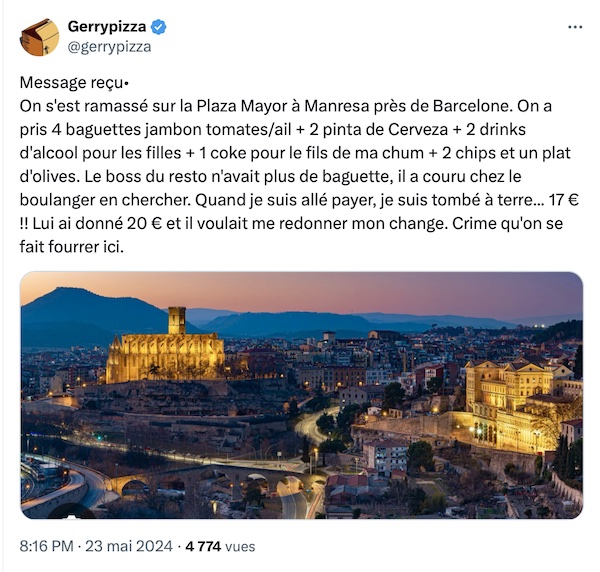Click the 23 mai 2024 date
This screenshot has width=600, height=572.
coord(129,546)
